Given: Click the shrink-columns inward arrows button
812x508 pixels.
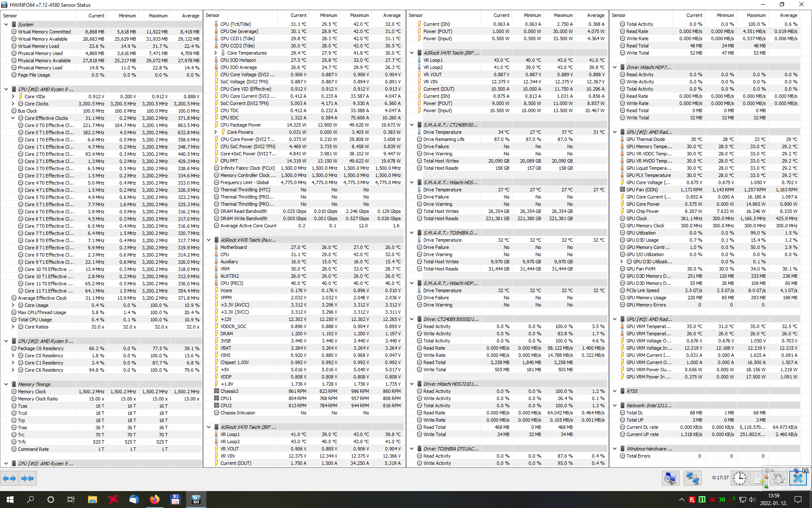Looking at the screenshot, I should click(x=27, y=478).
